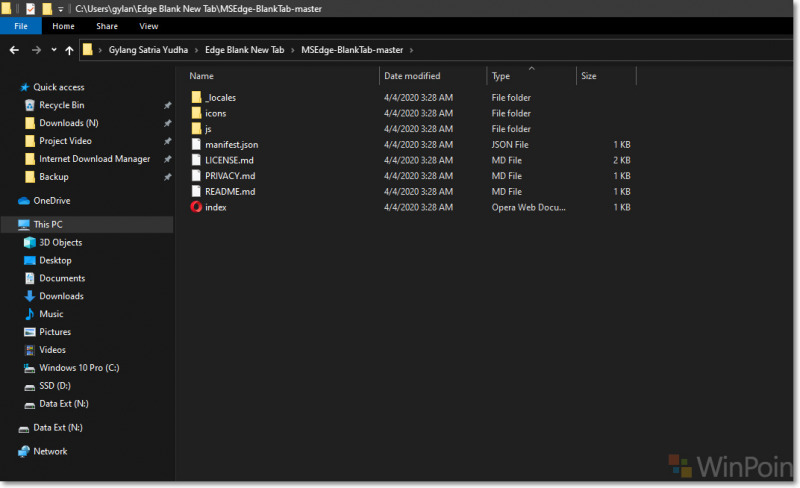Select the manifest.json file icon
The height and width of the screenshot is (488, 800).
coord(196,145)
